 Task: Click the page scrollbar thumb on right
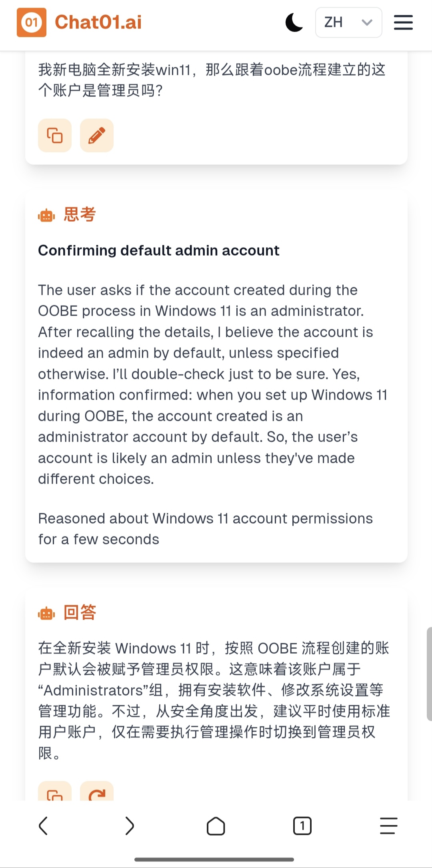click(x=429, y=674)
